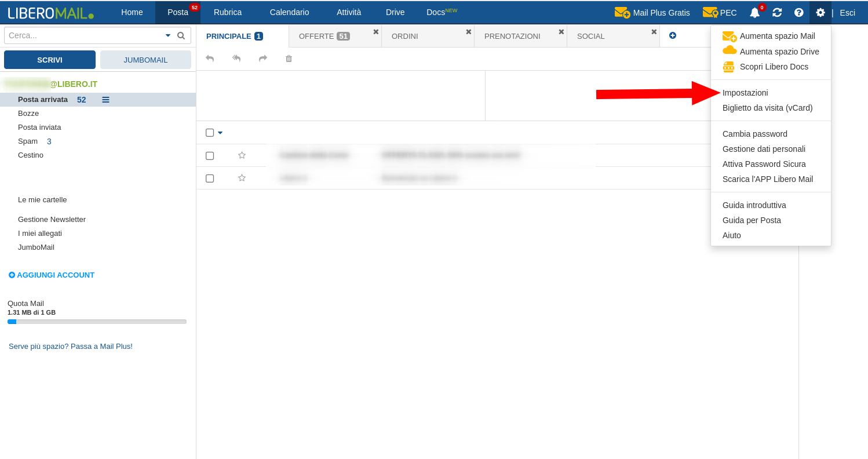
Task: Click the search magnifier icon
Action: coord(181,35)
